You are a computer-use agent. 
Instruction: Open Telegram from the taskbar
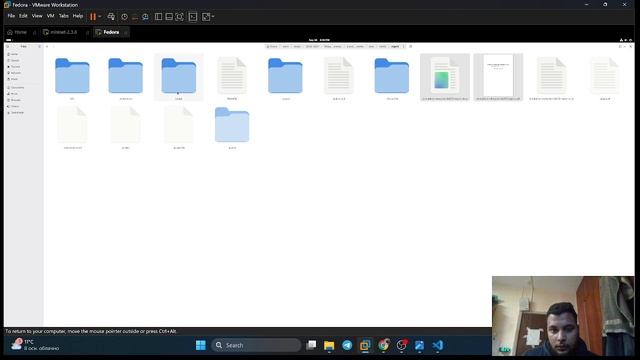point(347,345)
